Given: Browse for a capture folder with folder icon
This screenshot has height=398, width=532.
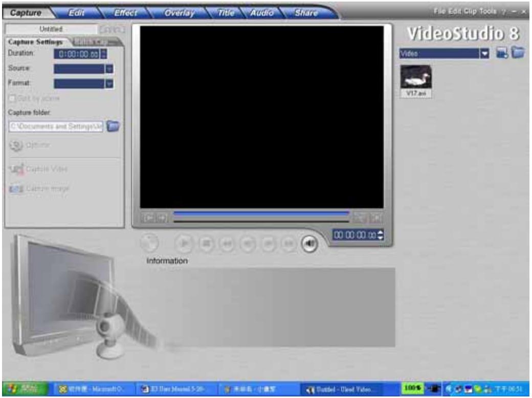Looking at the screenshot, I should pos(113,126).
